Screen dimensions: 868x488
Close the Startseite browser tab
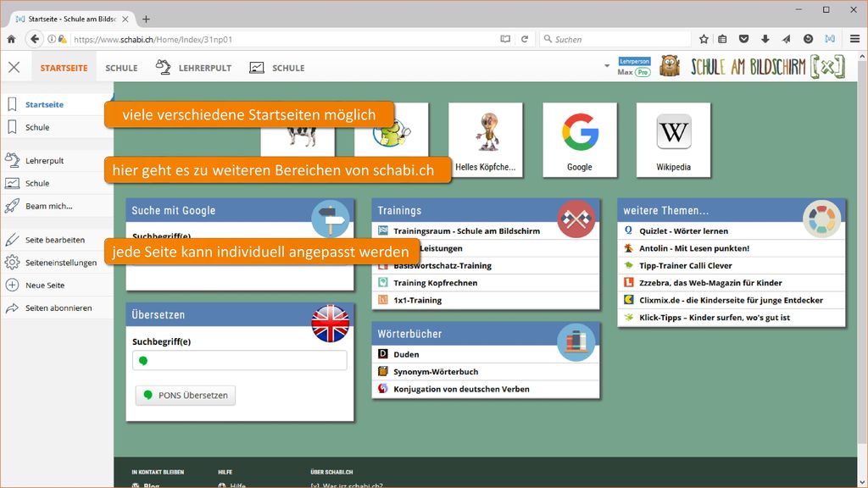point(125,19)
